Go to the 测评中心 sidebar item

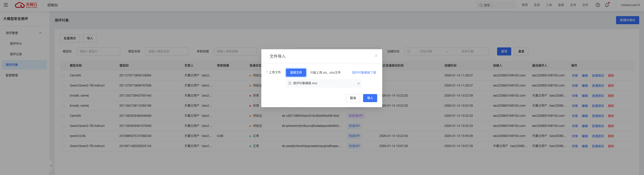pos(16,44)
